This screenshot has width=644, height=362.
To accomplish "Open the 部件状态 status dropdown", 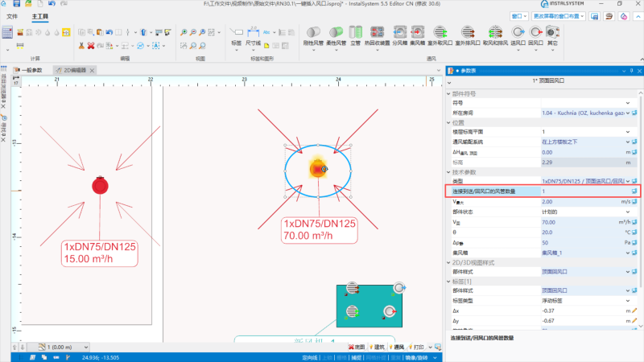I will pos(628,212).
